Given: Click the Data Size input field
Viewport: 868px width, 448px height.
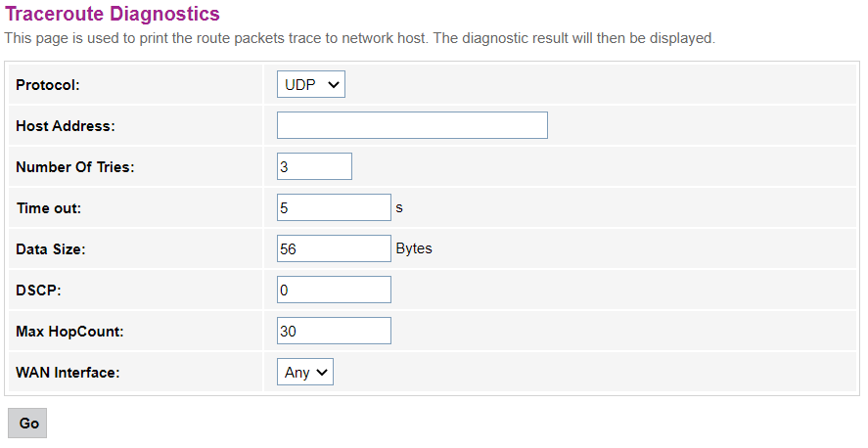Looking at the screenshot, I should click(333, 248).
